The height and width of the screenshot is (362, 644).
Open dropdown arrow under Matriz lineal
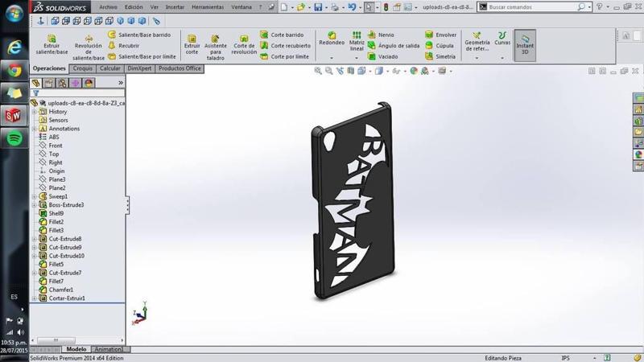point(357,58)
